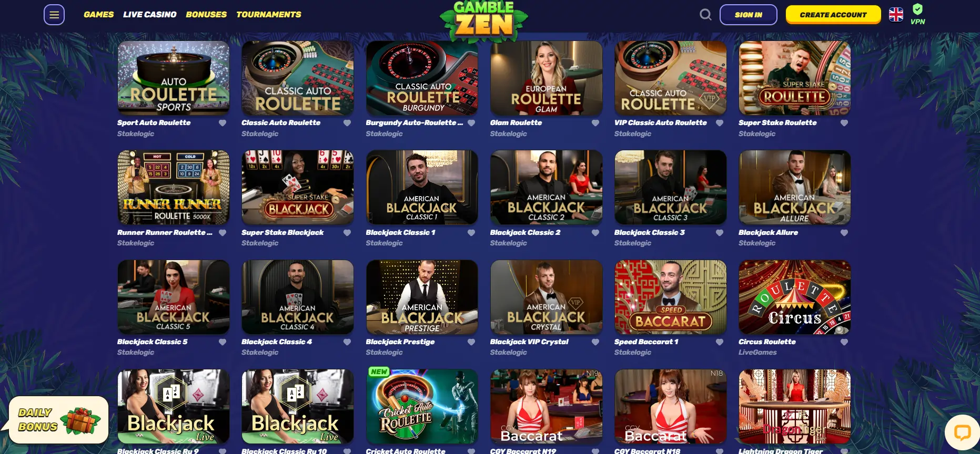
Task: Open the Tournaments menu item
Action: point(269,15)
